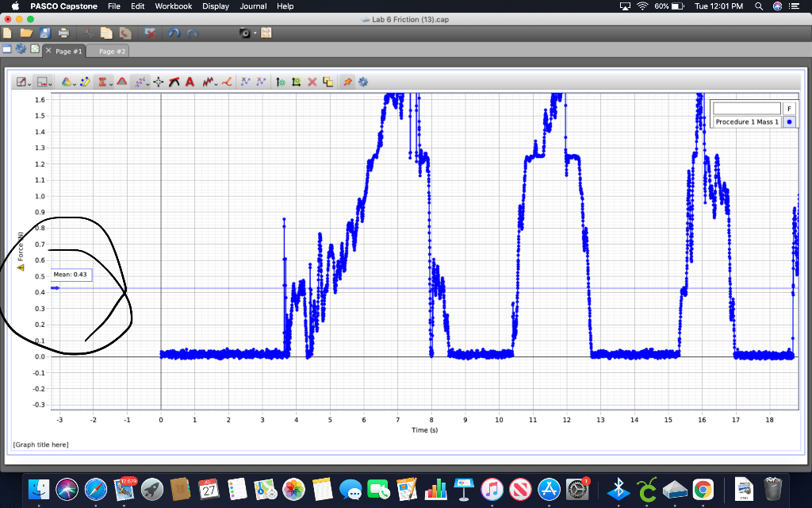Click the data smoothing tool
812x508 pixels.
(x=207, y=82)
